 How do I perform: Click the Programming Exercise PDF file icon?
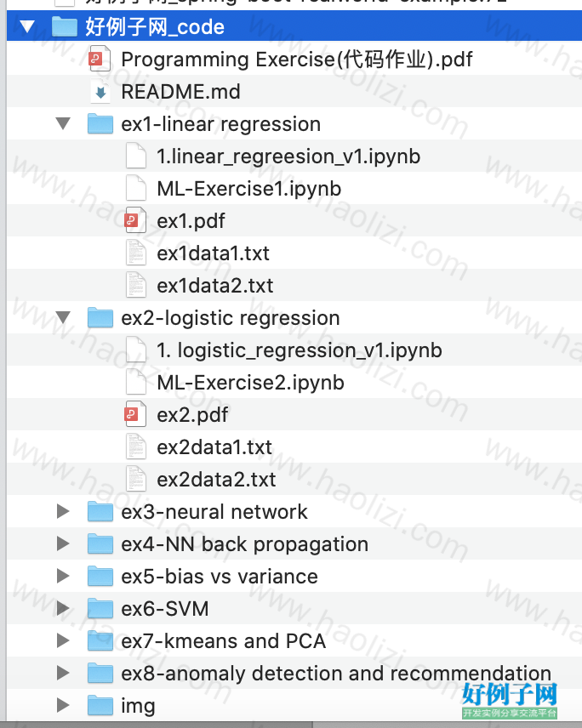[x=100, y=59]
